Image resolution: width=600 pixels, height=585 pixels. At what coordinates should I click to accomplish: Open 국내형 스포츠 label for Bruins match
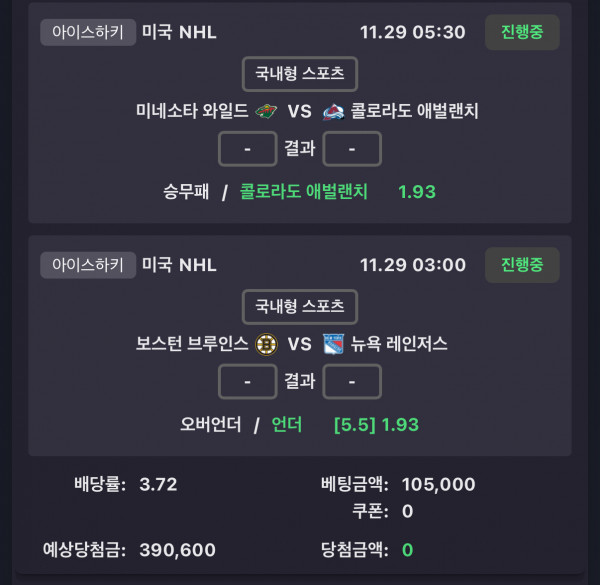point(300,306)
